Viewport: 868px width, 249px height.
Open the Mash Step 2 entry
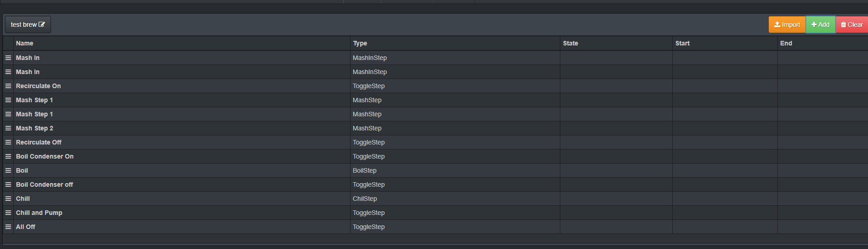[35, 128]
